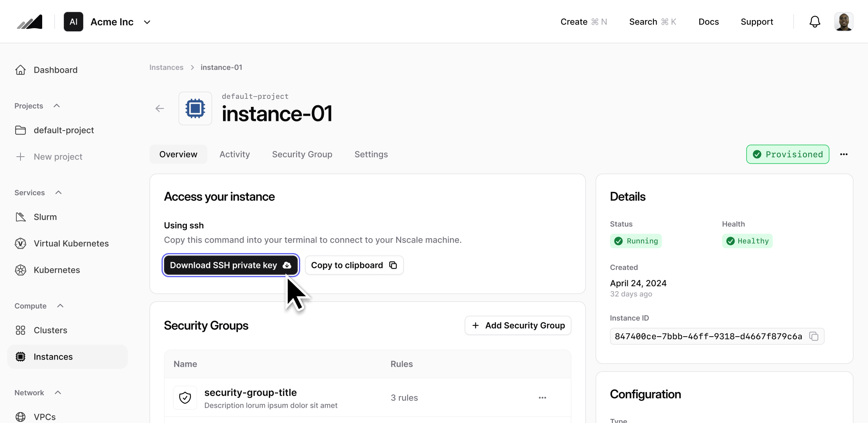Click the Acme Inc AI avatar
Viewport: 868px width, 423px height.
[x=74, y=22]
